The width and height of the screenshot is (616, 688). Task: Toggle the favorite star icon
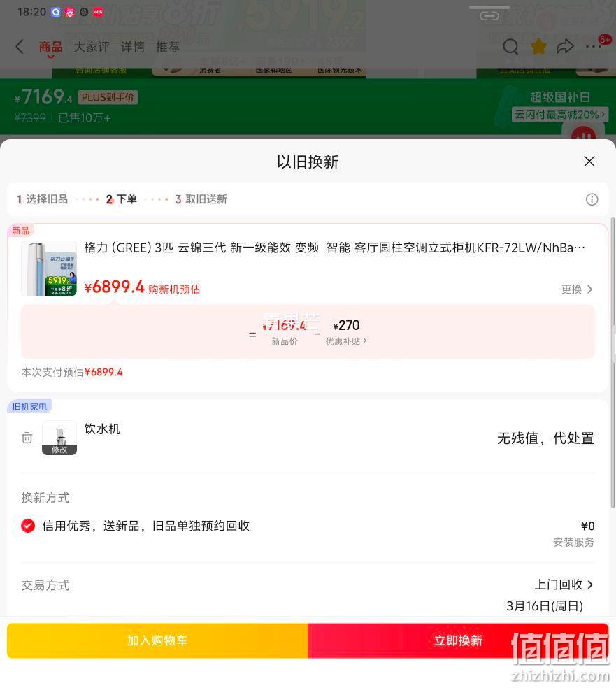click(538, 46)
